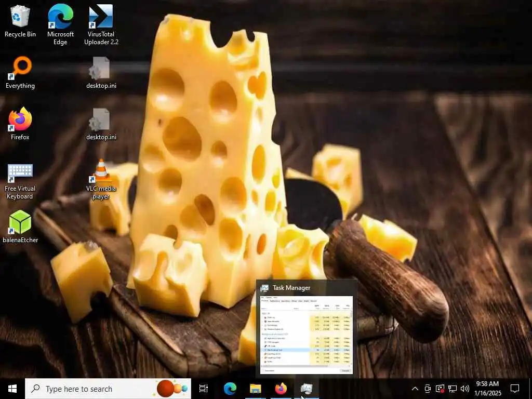Open the security tray icon with the red badge
This screenshot has width=532, height=399.
(x=440, y=389)
